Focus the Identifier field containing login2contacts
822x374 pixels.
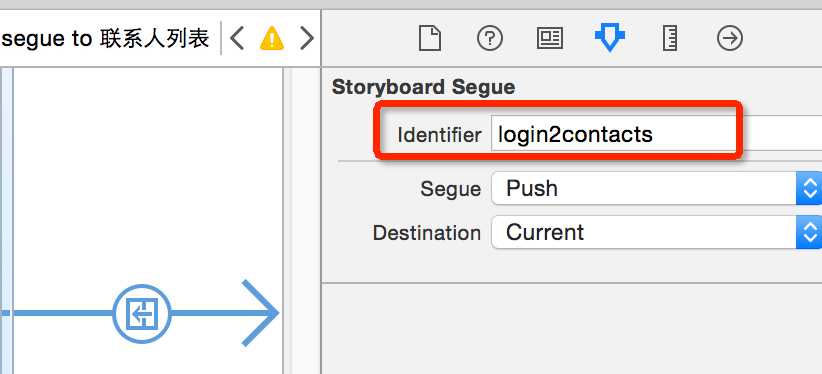[656, 135]
